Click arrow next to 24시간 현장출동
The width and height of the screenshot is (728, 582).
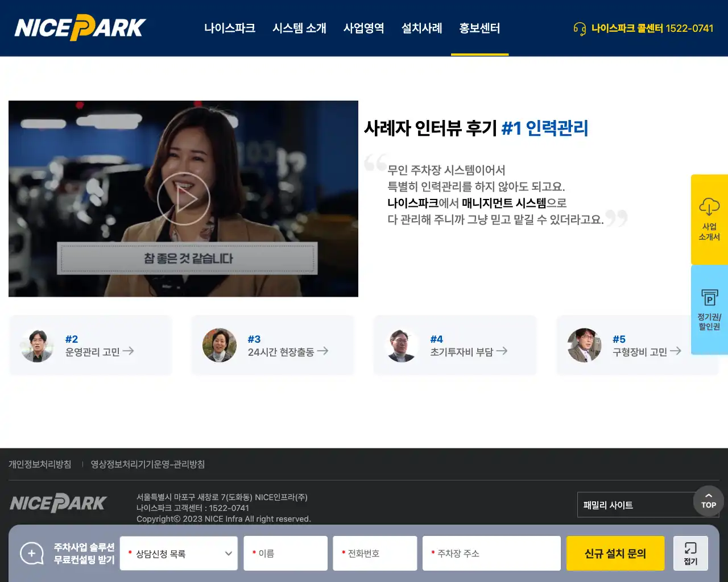point(322,351)
